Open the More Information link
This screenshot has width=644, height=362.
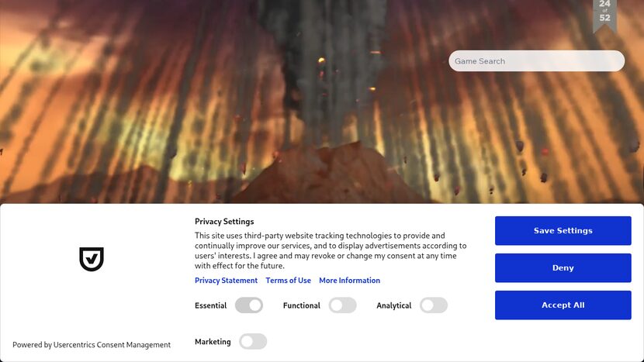[349, 281]
